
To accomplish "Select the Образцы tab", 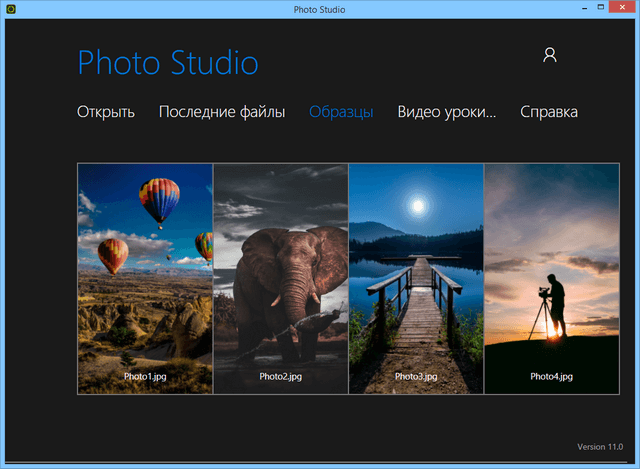I will pyautogui.click(x=341, y=112).
